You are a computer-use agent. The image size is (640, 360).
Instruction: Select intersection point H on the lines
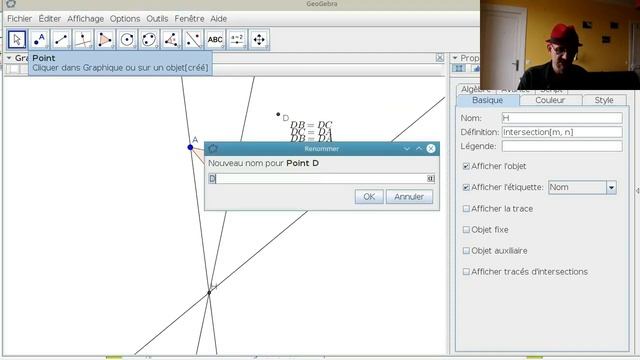pyautogui.click(x=209, y=292)
